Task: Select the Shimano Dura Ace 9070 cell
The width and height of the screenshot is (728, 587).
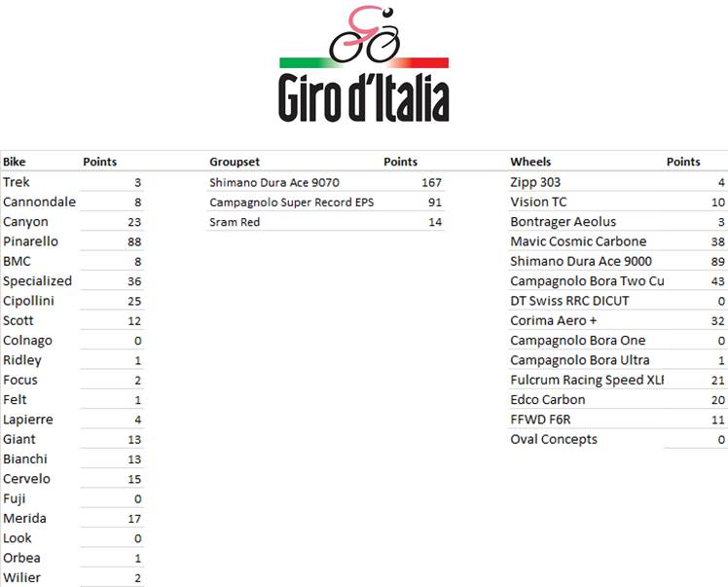Action: click(x=274, y=182)
